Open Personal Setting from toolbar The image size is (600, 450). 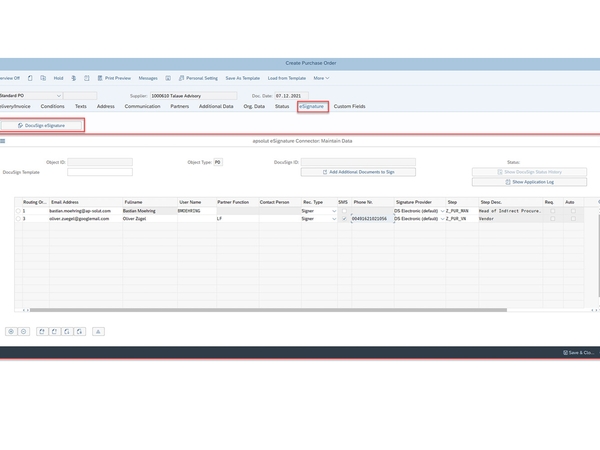(199, 77)
